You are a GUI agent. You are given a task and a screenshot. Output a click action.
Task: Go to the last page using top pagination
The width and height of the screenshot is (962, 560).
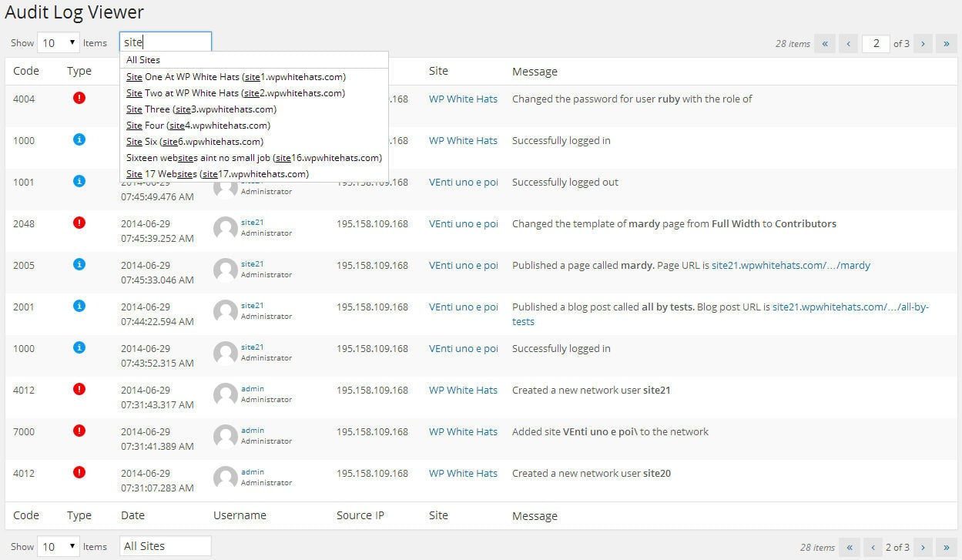[x=946, y=43]
